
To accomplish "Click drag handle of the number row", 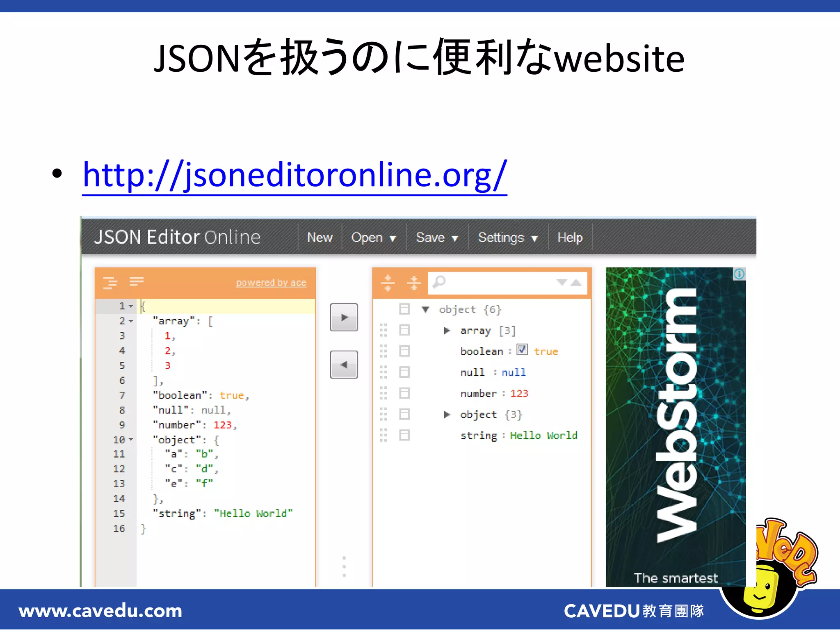I will [x=383, y=393].
